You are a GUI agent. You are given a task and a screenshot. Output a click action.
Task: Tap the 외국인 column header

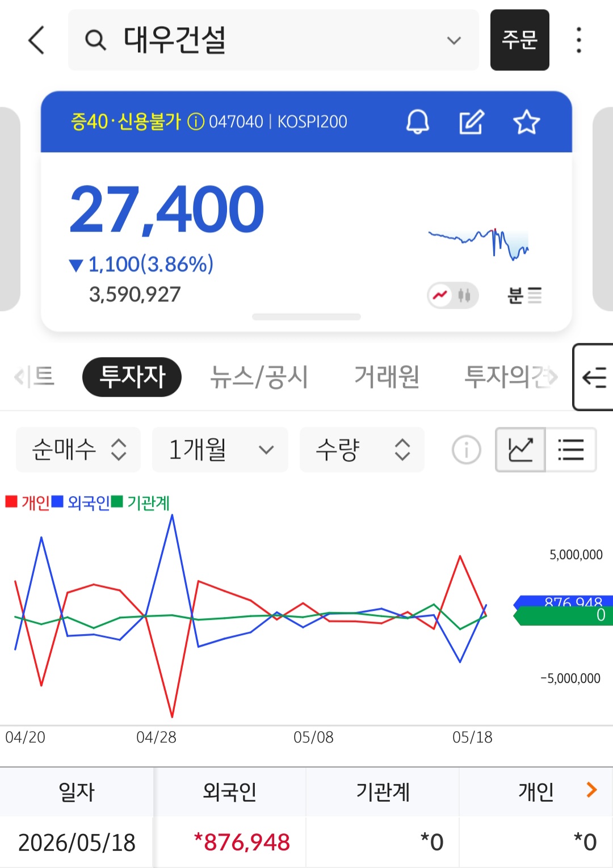[230, 792]
